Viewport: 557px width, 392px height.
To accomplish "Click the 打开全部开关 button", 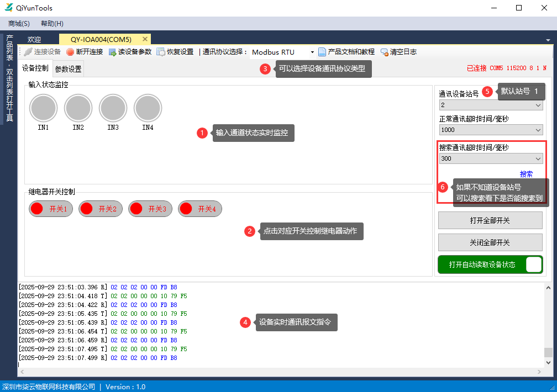I will tap(490, 220).
